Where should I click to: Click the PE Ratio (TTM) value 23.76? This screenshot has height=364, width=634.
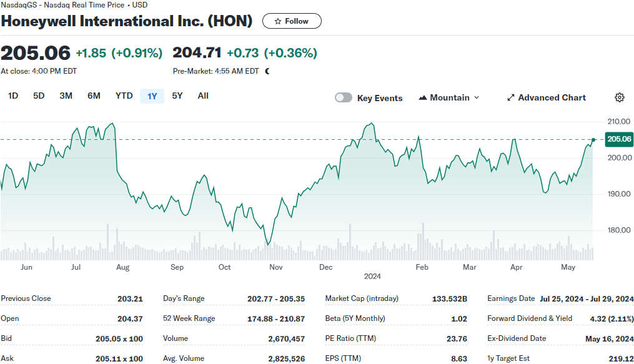coord(457,339)
